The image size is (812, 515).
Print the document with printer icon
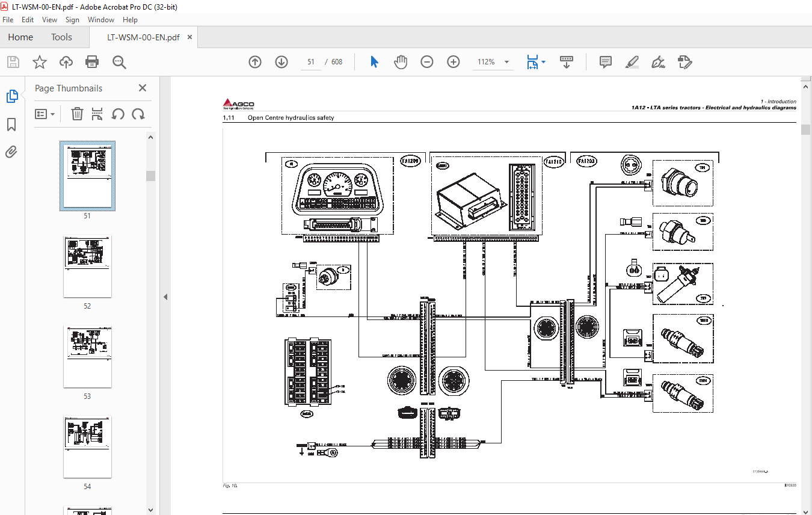click(x=92, y=62)
